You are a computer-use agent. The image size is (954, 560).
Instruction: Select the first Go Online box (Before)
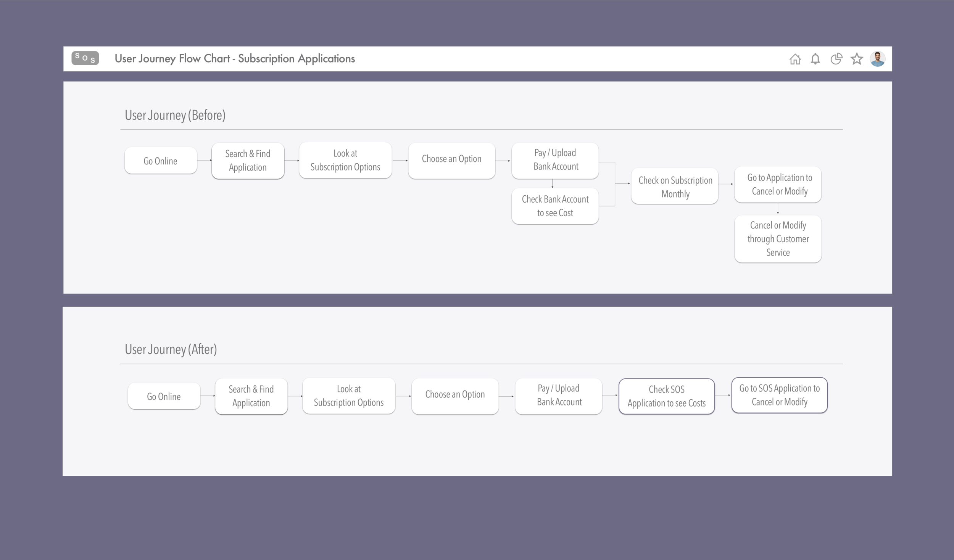coord(161,161)
